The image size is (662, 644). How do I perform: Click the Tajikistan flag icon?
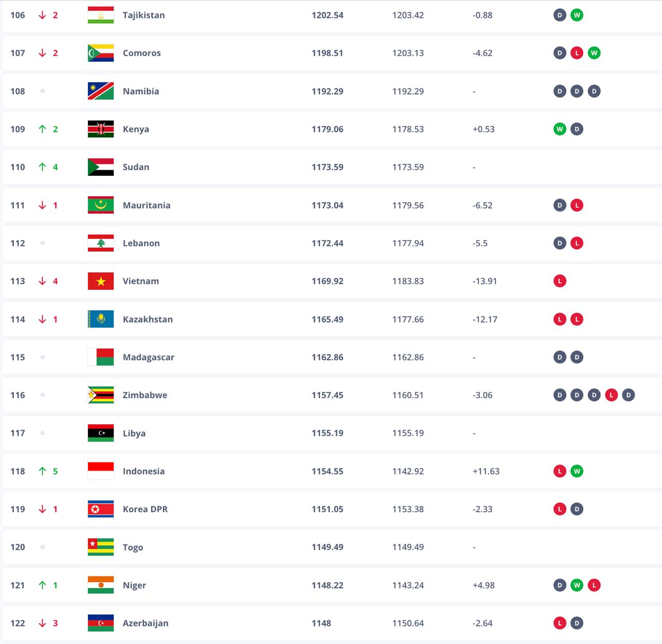pos(101,15)
